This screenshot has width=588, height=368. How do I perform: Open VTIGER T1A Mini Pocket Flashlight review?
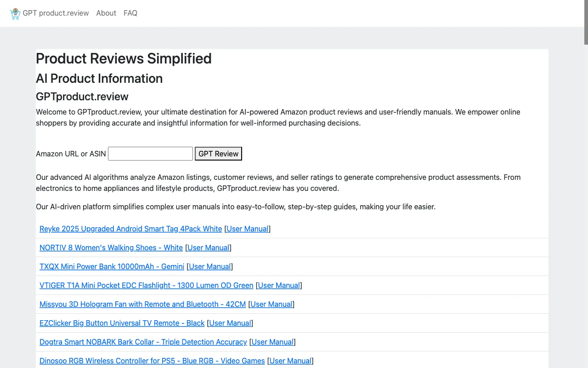coord(146,285)
